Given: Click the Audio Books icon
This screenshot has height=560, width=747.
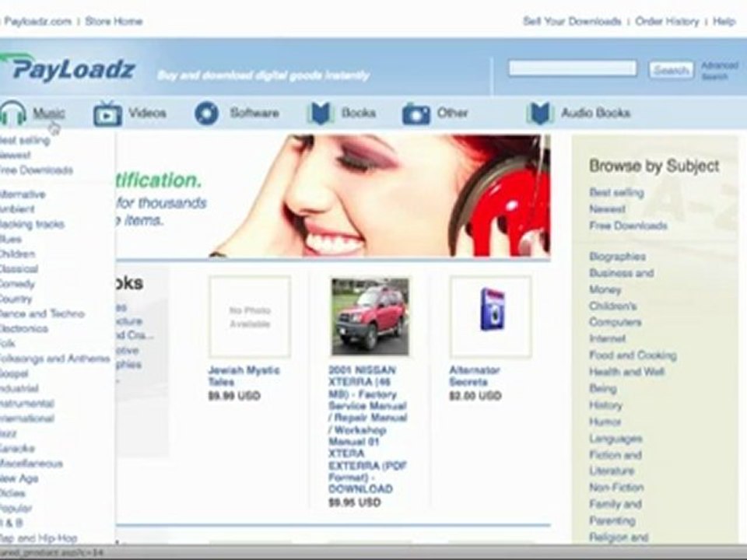Looking at the screenshot, I should point(539,114).
